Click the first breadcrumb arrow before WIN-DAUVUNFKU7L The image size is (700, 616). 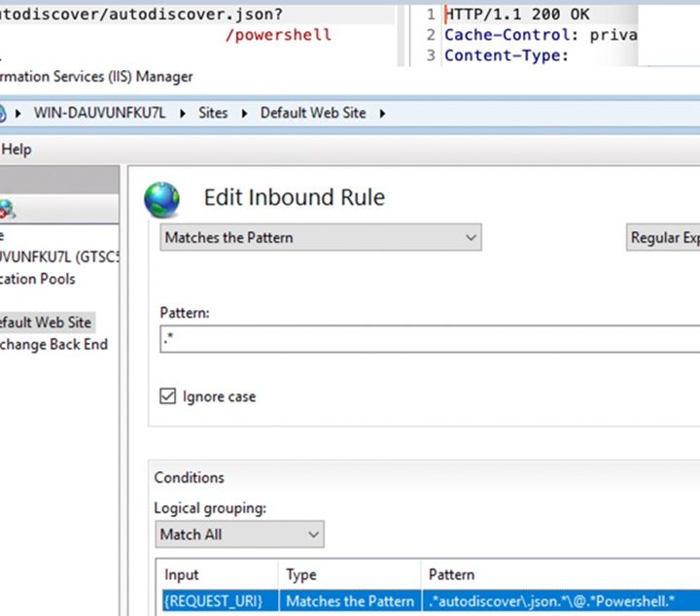click(x=17, y=114)
